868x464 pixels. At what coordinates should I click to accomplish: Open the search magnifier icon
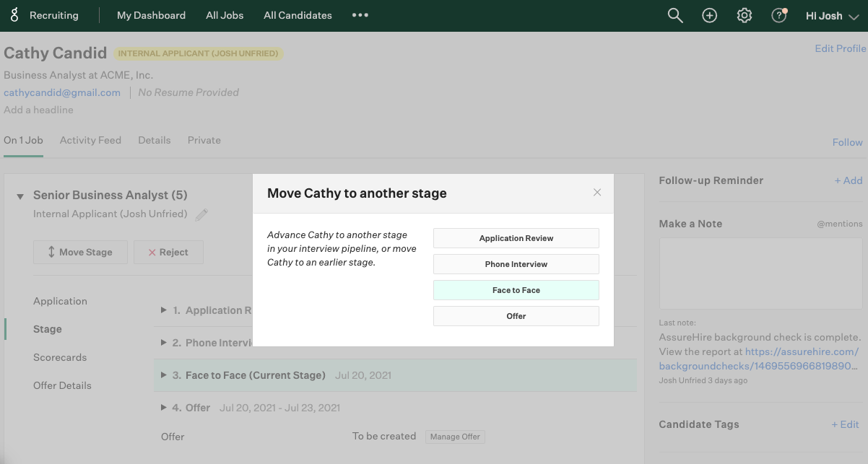click(675, 15)
